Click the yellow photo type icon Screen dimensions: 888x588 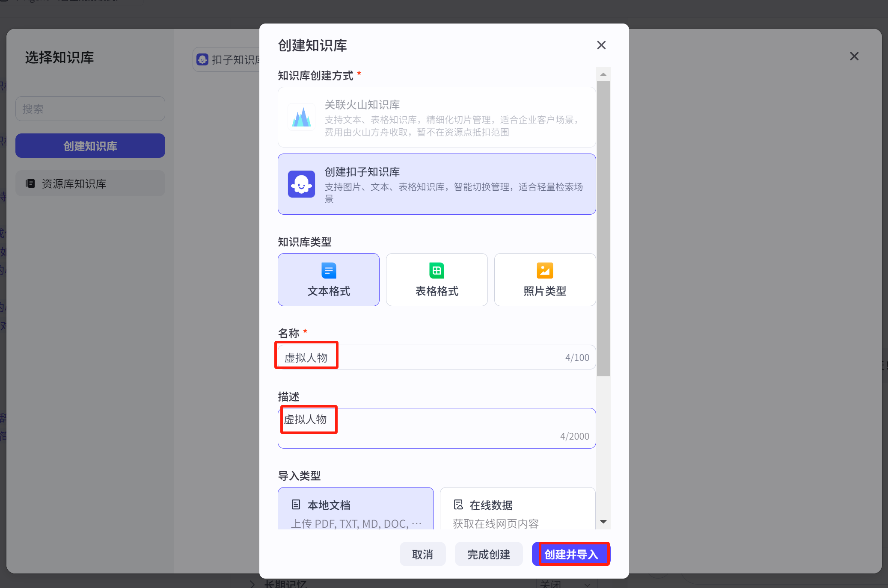545,270
